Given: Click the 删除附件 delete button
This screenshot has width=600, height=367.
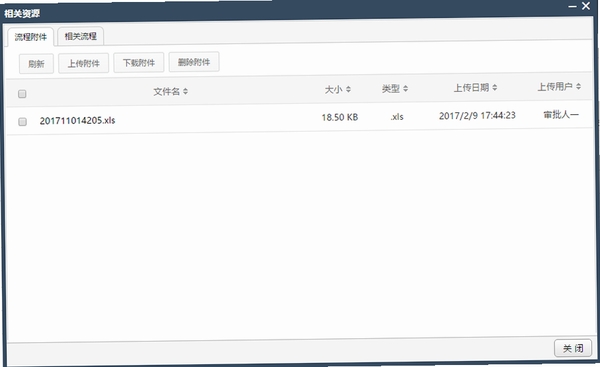Looking at the screenshot, I should tap(194, 62).
